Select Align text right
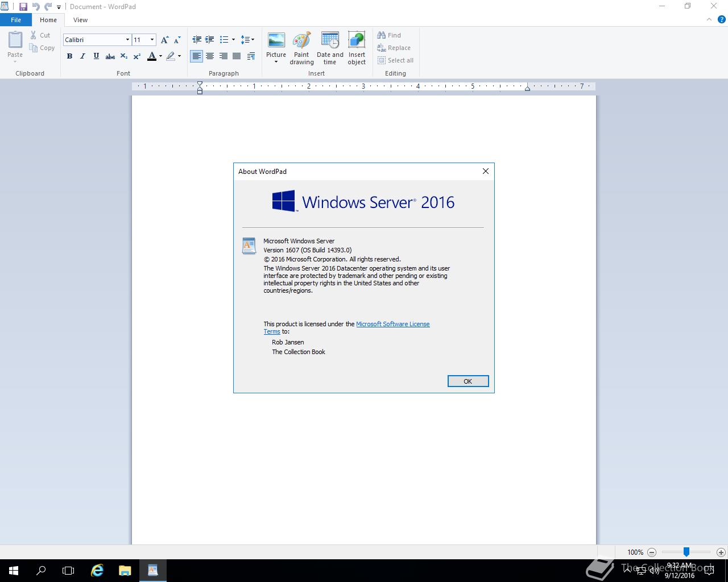 [x=224, y=56]
